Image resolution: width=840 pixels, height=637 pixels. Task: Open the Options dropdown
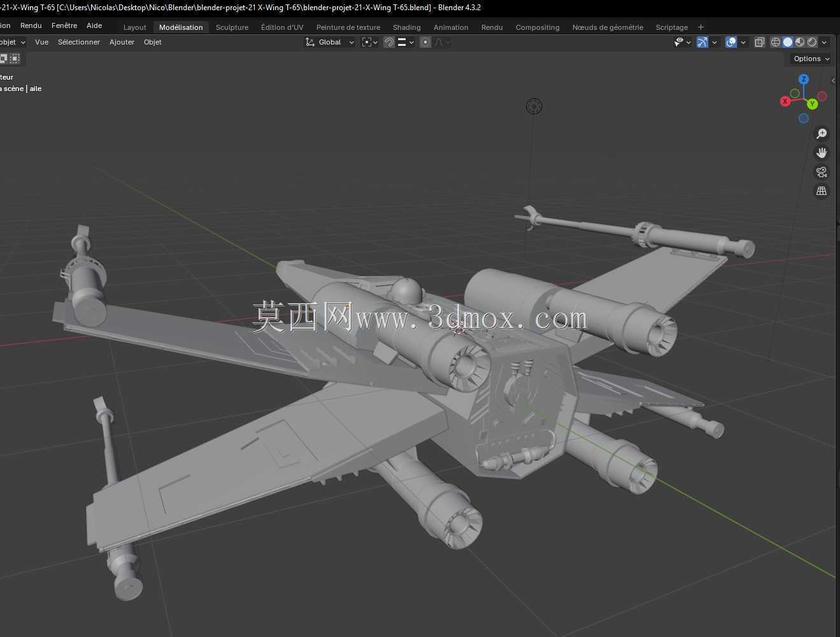click(811, 59)
